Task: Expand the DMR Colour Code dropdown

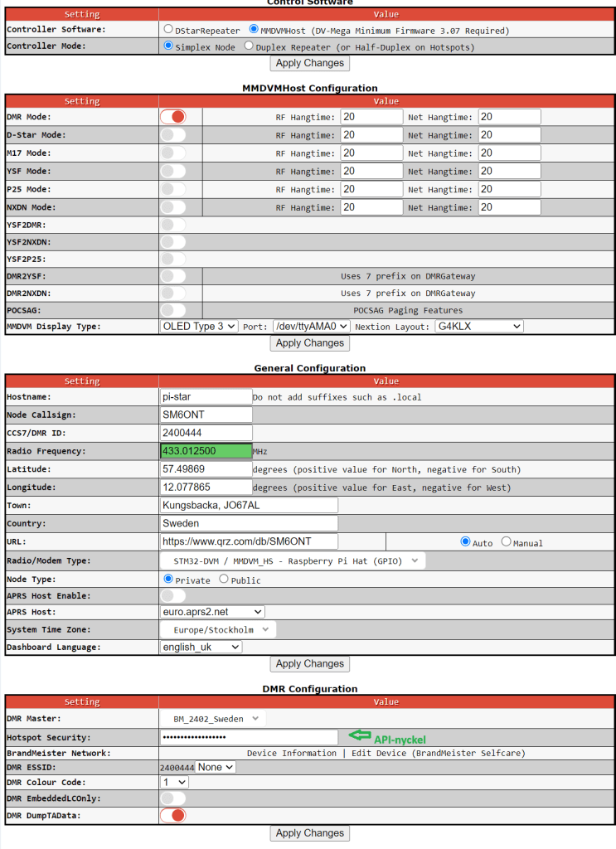Action: point(175,782)
